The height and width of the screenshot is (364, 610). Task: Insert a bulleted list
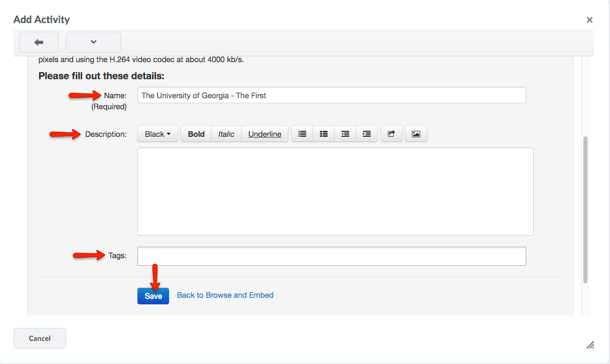324,134
